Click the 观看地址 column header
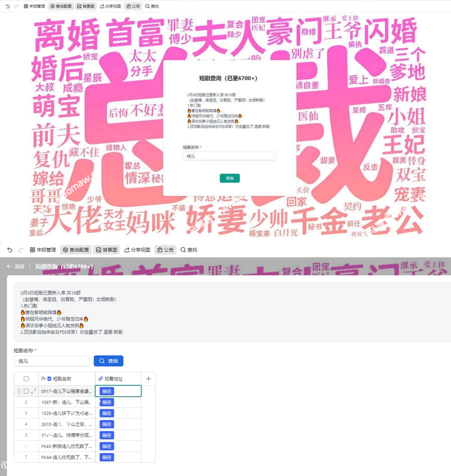Image resolution: width=451 pixels, height=476 pixels. (118, 379)
